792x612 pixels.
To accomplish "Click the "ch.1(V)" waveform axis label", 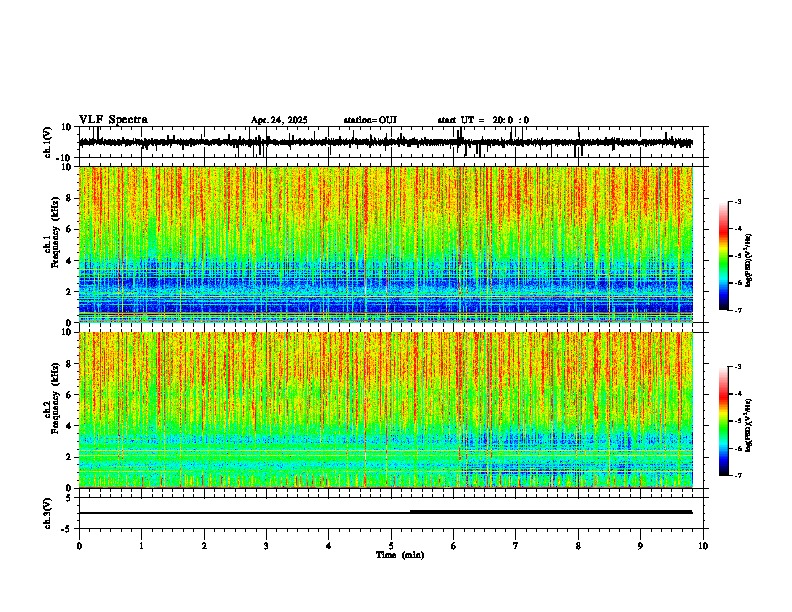I will 48,142.
